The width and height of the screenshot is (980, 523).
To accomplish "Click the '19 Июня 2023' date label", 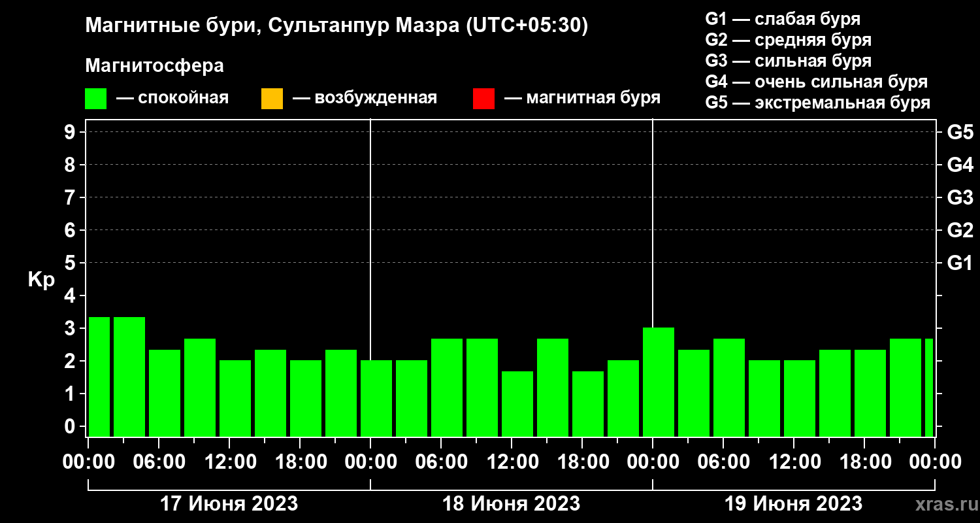I will (794, 504).
